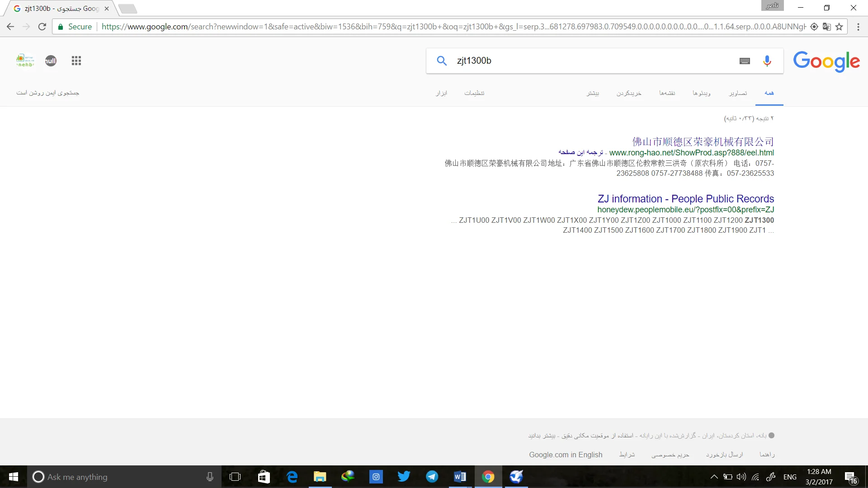Switch to the Images (تصاویر) tab
This screenshot has height=488, width=868.
[x=738, y=93]
